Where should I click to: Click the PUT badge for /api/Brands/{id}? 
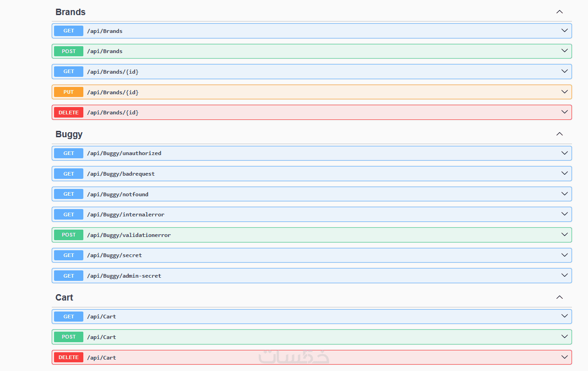[69, 92]
